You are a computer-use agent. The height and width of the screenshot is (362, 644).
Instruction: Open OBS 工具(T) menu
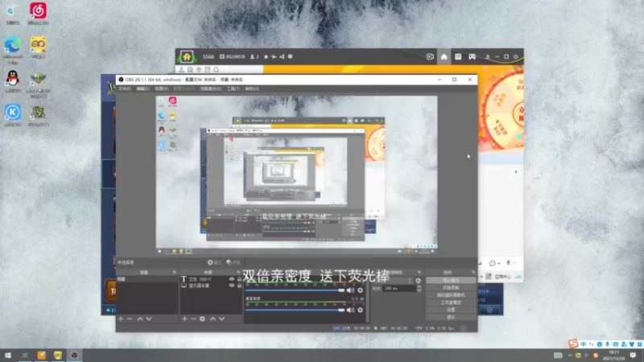pyautogui.click(x=233, y=88)
